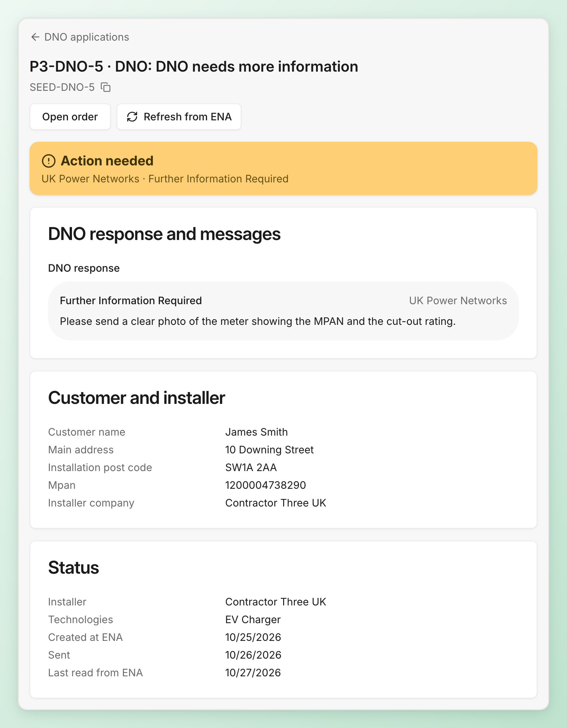The height and width of the screenshot is (728, 567).
Task: Select Last read from ENA date 10/27/2026
Action: 253,673
